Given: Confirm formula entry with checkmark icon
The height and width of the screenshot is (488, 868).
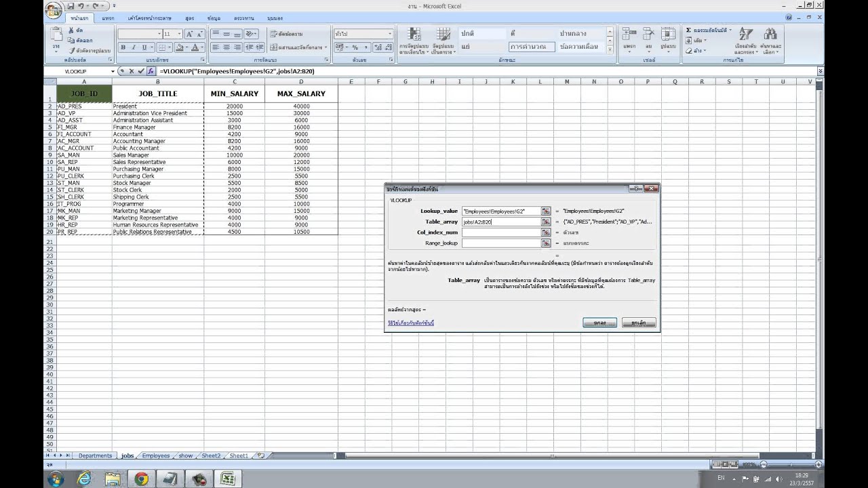Looking at the screenshot, I should 141,71.
